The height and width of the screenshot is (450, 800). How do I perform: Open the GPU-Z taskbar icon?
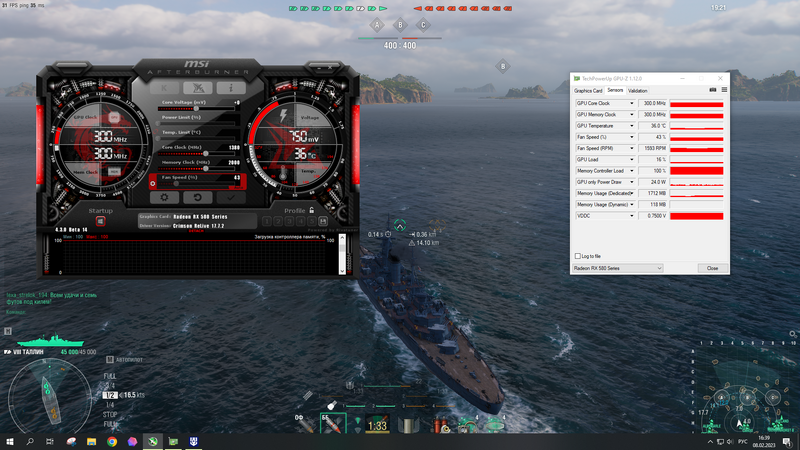173,442
